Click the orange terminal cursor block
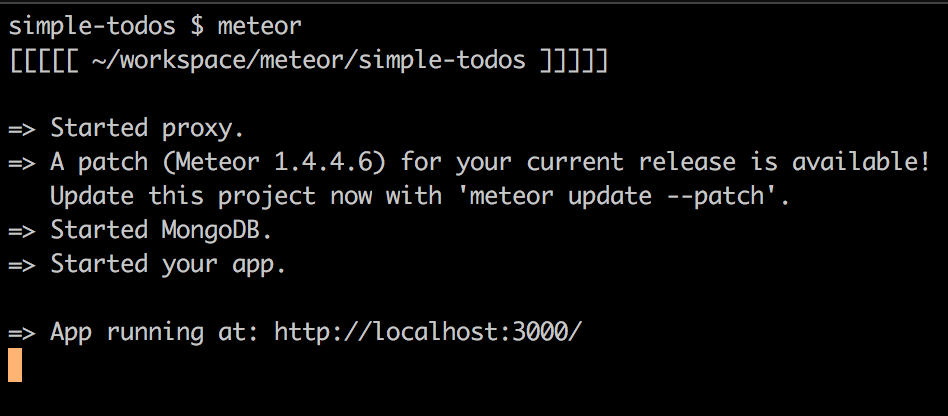Viewport: 948px width, 416px height. 14,365
